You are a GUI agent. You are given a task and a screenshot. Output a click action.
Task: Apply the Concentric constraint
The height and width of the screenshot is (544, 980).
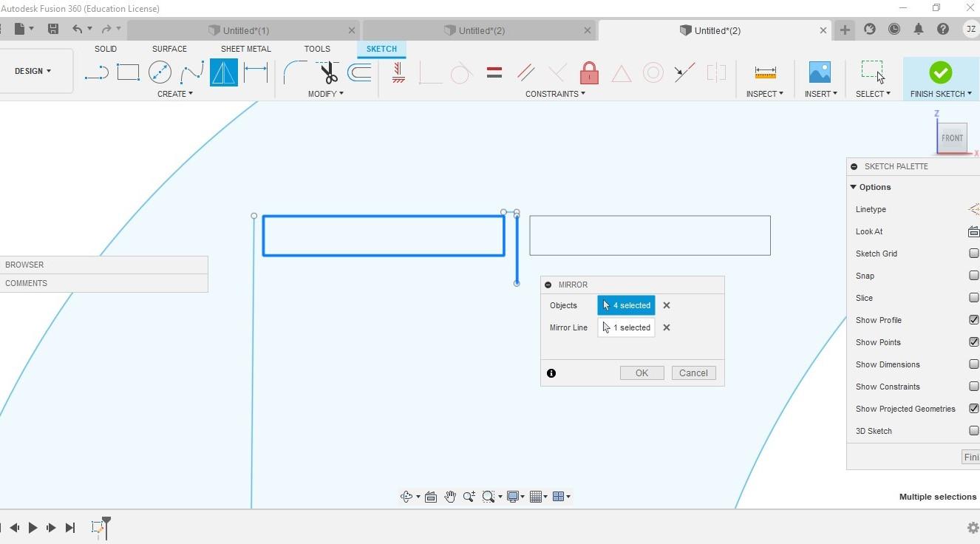click(x=653, y=72)
